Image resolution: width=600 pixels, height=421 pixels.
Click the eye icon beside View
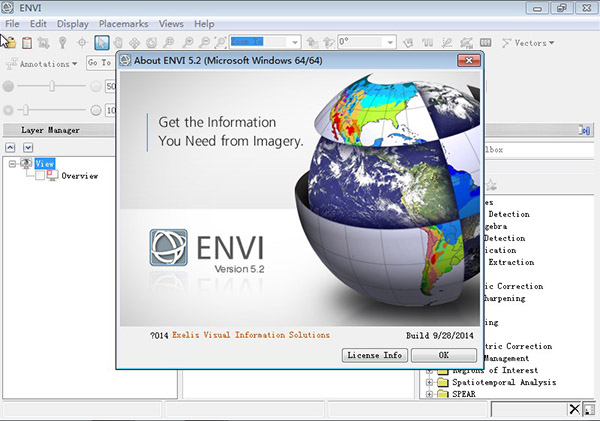(x=26, y=164)
